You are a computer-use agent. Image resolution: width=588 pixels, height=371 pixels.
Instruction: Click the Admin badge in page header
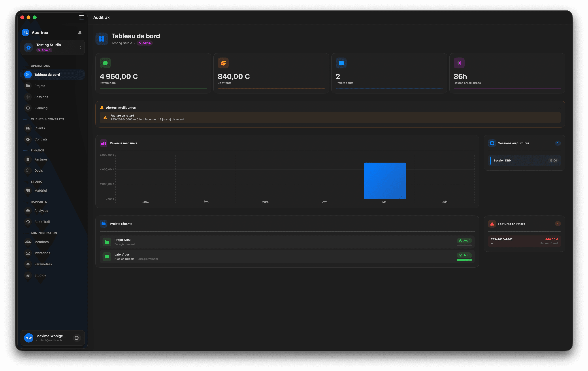[145, 43]
